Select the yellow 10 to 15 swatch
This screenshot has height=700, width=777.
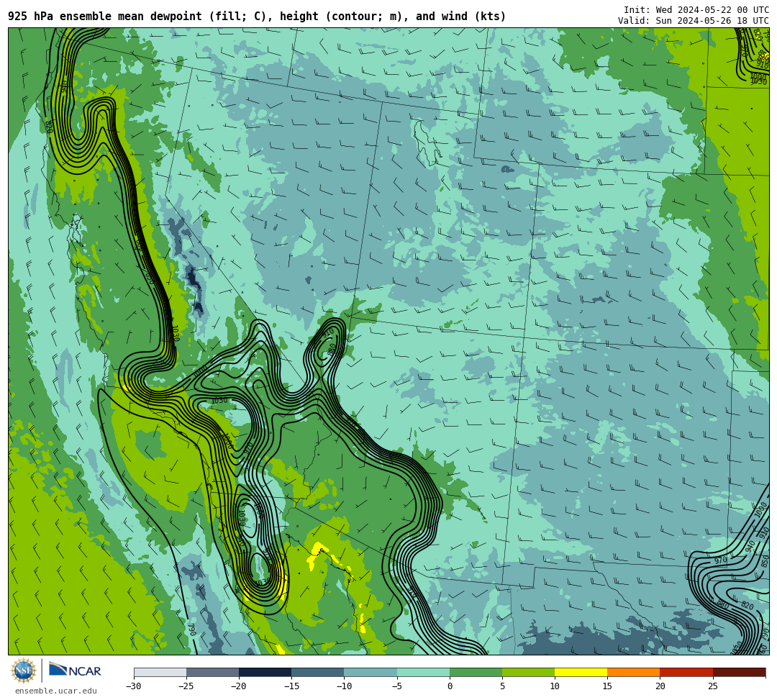[581, 672]
